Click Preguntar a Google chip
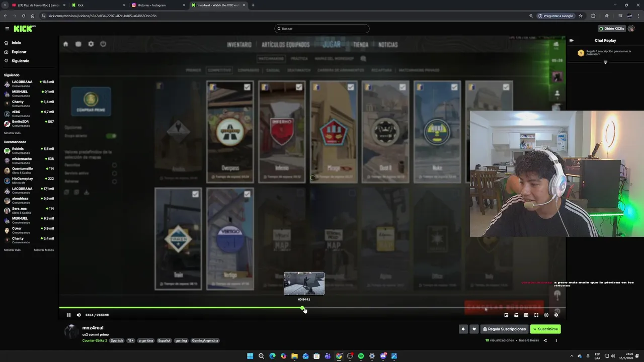The image size is (644, 362). (x=555, y=16)
